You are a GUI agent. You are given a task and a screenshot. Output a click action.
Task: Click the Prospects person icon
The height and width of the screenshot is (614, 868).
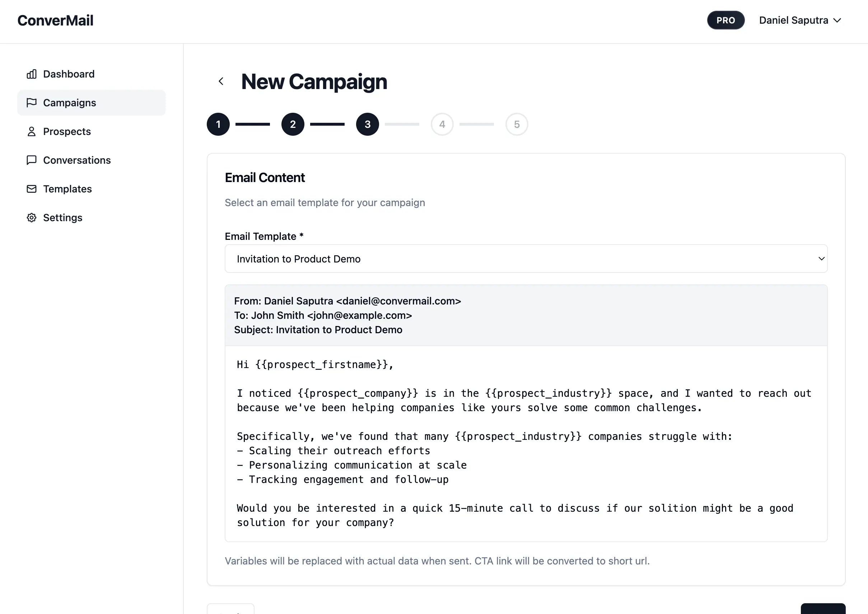click(x=32, y=131)
